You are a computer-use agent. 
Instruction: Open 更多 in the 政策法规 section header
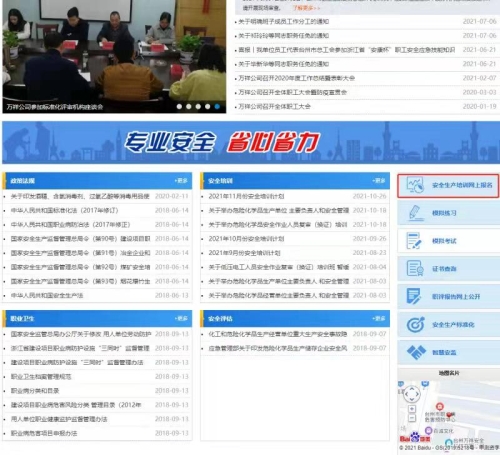click(x=181, y=181)
